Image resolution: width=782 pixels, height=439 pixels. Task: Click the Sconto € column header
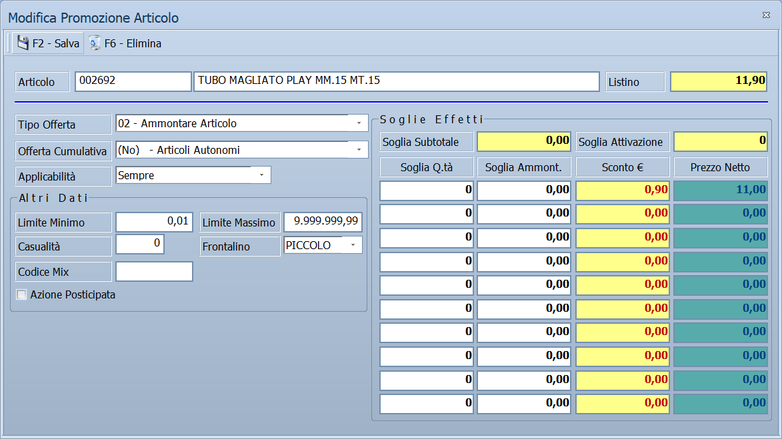tap(622, 167)
